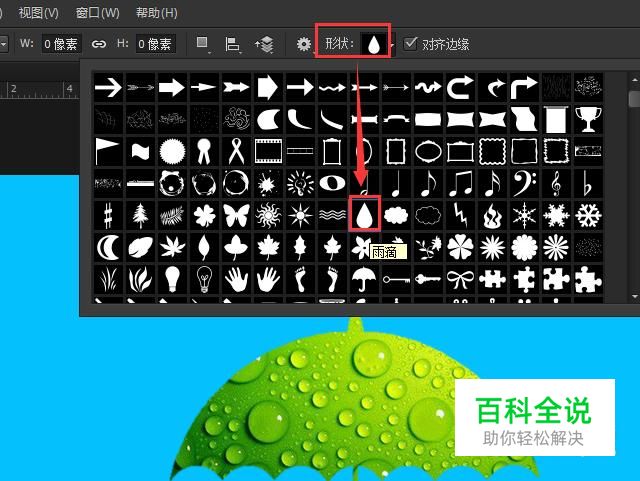Select the light bulb with rays shape
Viewport: 640px width, 481px height.
tap(300, 183)
